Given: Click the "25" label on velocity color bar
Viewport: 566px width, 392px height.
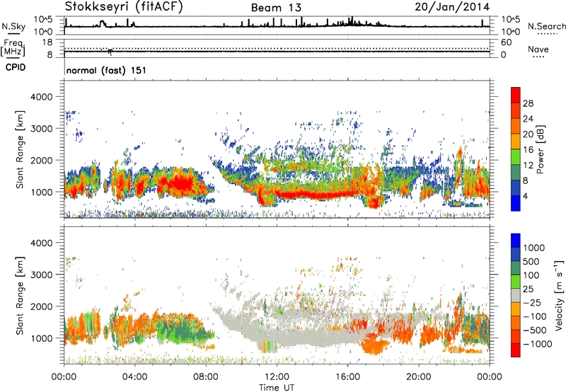Looking at the screenshot, I should point(529,289).
